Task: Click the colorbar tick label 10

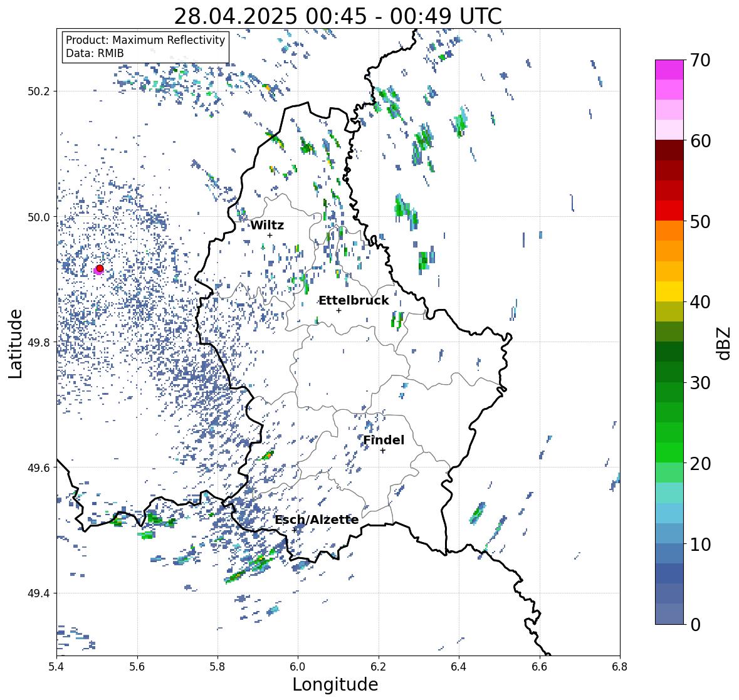Action: pos(700,544)
